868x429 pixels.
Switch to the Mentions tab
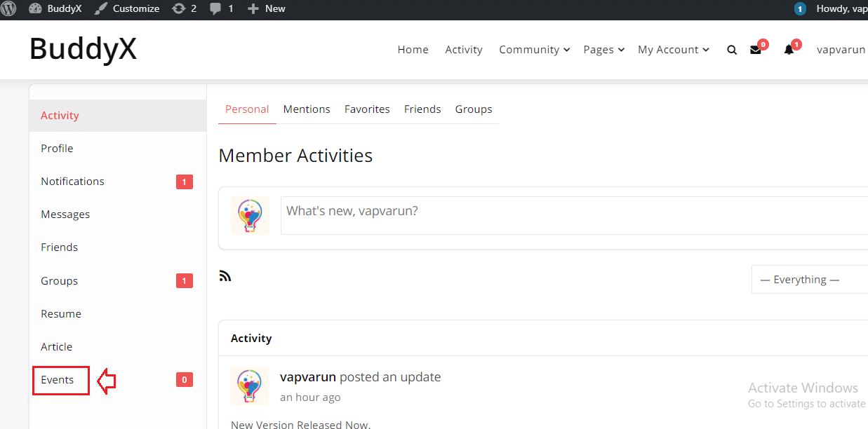tap(307, 109)
